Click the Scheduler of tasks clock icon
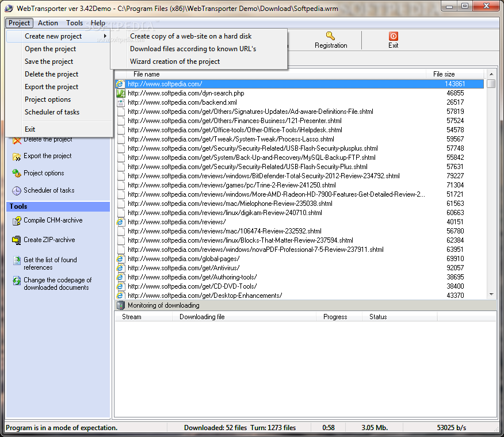This screenshot has height=437, width=504. coord(16,190)
